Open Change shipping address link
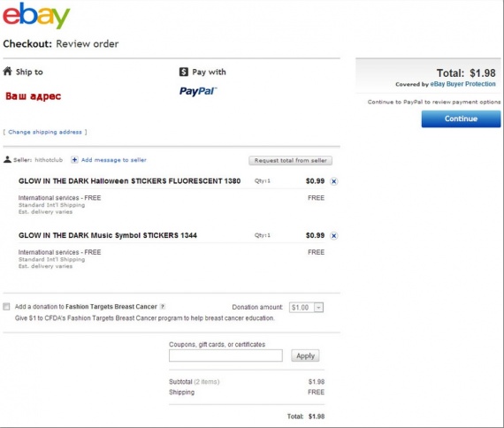Image resolution: width=504 pixels, height=428 pixels. [x=45, y=132]
